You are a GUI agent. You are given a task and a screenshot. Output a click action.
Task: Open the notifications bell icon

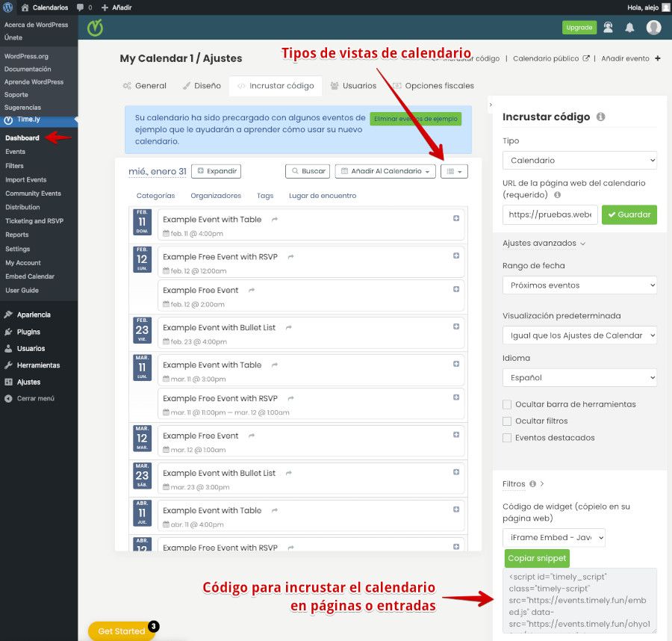pos(629,28)
